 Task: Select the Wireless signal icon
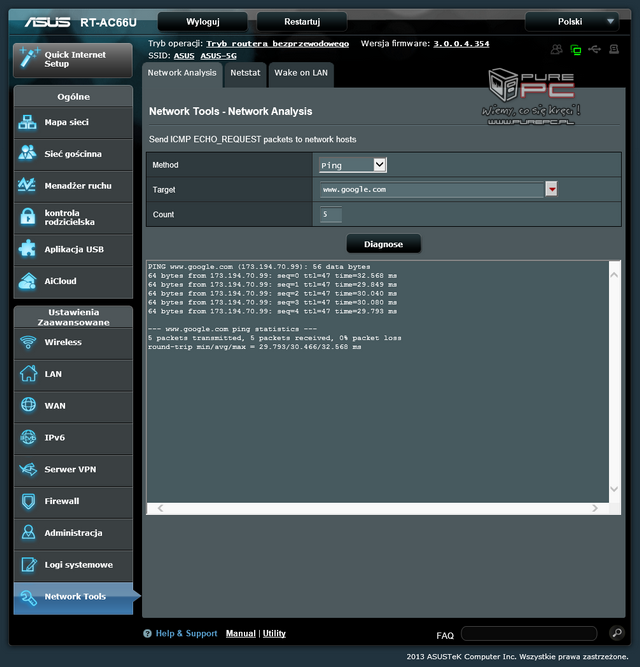coord(28,342)
